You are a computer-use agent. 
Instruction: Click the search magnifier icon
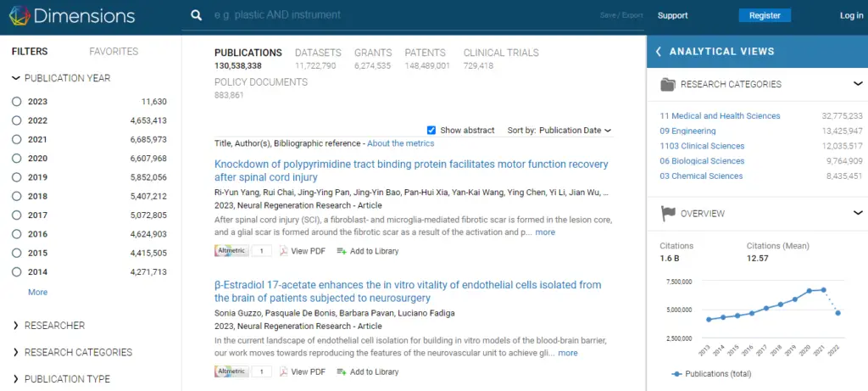coord(197,15)
